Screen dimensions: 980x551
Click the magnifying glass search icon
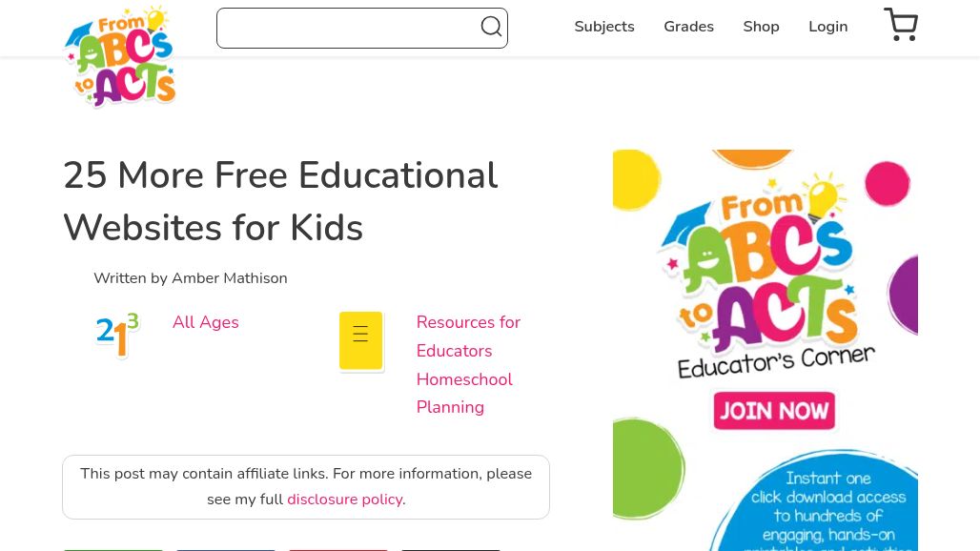click(491, 28)
